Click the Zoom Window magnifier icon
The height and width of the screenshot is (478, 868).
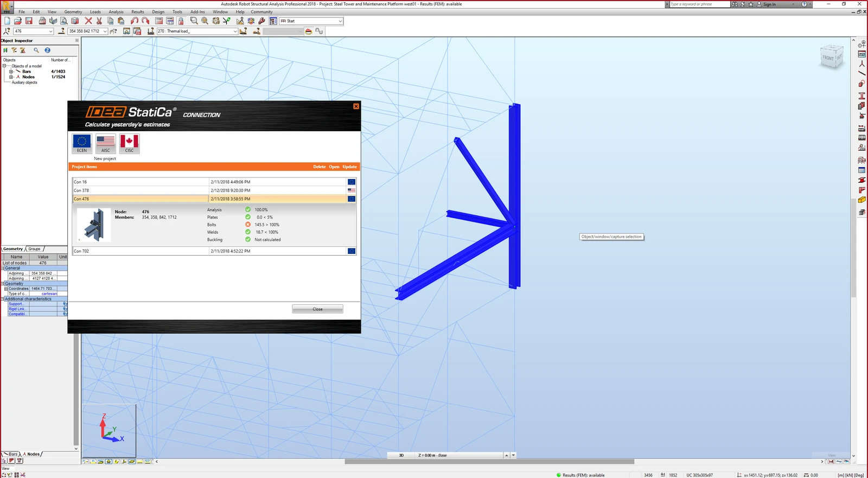(194, 21)
